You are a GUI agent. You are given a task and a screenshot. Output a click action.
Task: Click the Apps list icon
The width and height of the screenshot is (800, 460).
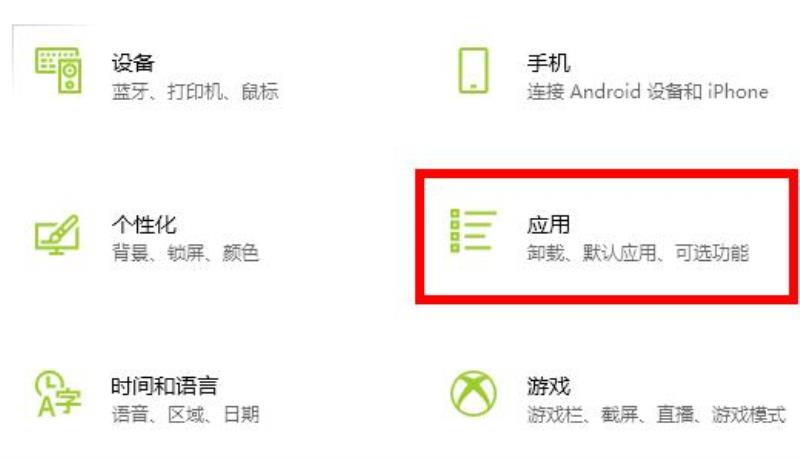[473, 231]
